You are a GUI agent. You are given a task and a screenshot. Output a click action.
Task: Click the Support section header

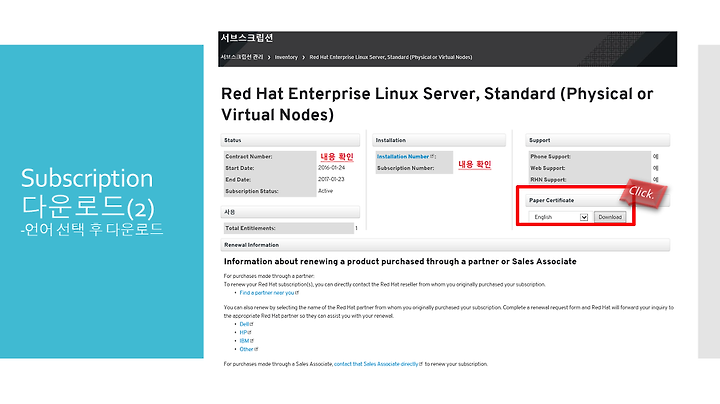[x=597, y=140]
